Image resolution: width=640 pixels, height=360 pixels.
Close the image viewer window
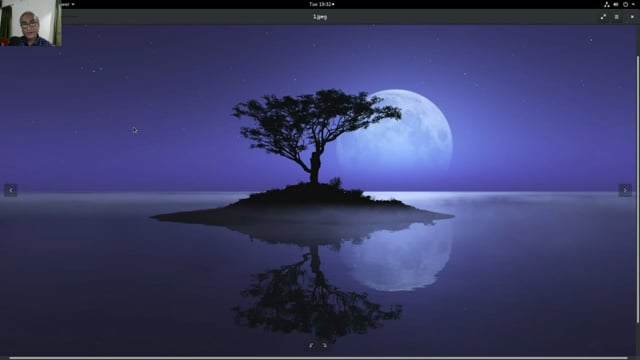pyautogui.click(x=632, y=17)
